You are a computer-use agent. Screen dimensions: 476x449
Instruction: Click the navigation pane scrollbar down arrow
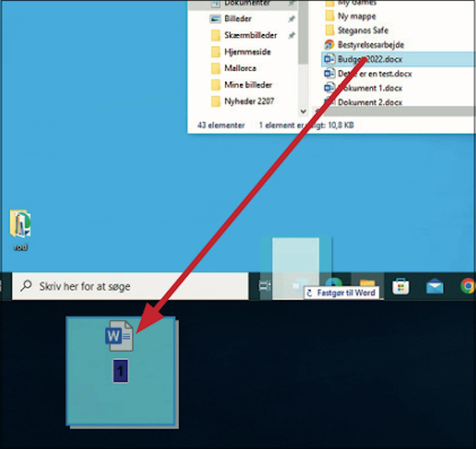pos(303,111)
